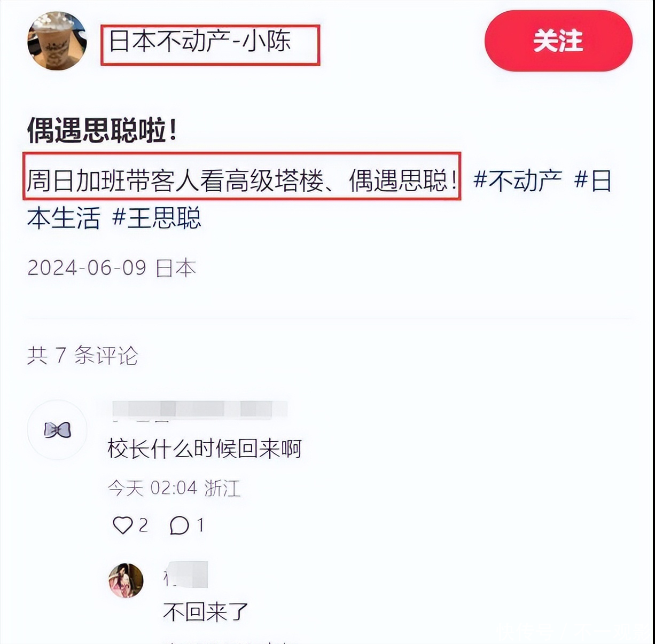655x644 pixels.
Task: Like the comment 校长什么时候回来啊
Action: click(123, 525)
